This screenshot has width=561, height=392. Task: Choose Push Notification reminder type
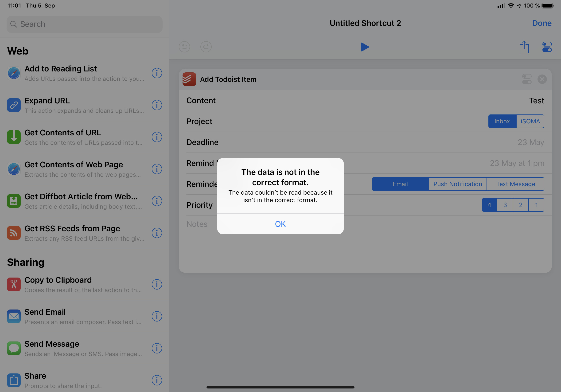point(457,184)
